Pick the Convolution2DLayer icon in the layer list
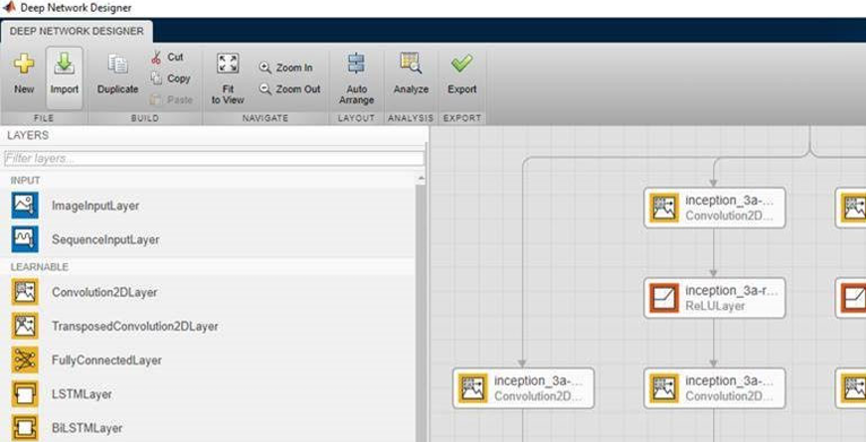This screenshot has height=442, width=868. 25,292
